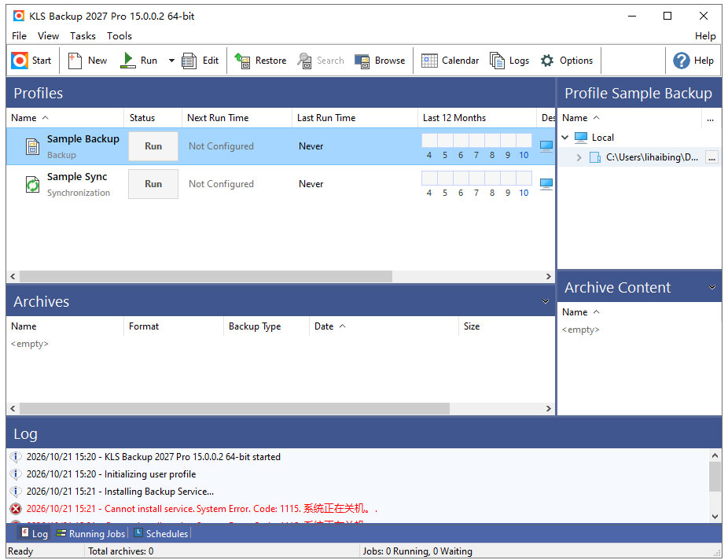Open Logs from the toolbar
Screen dimensions: 728x560
point(509,61)
